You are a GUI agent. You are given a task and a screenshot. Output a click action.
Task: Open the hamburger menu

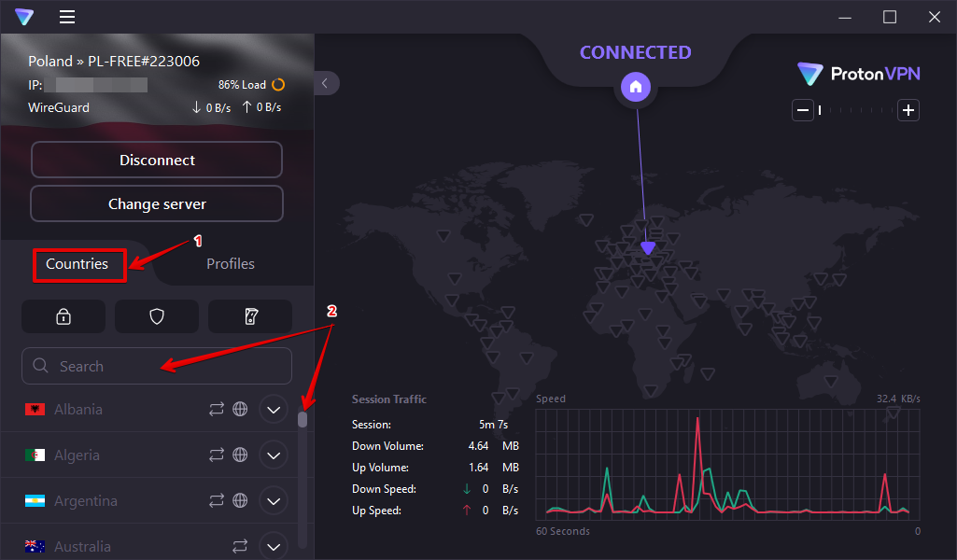point(66,17)
